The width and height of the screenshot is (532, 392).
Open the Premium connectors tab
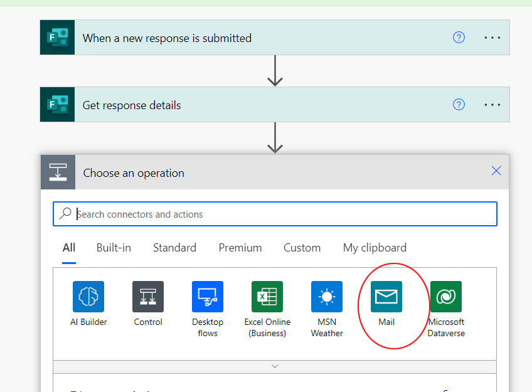pyautogui.click(x=240, y=248)
